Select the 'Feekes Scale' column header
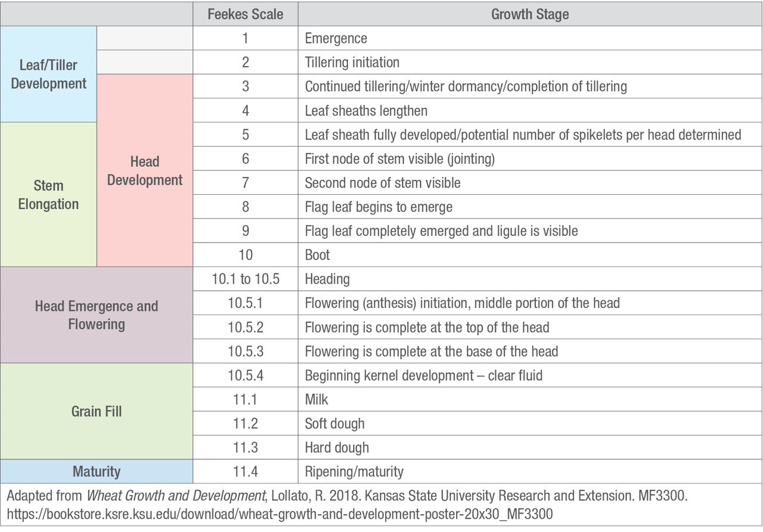 [245, 14]
